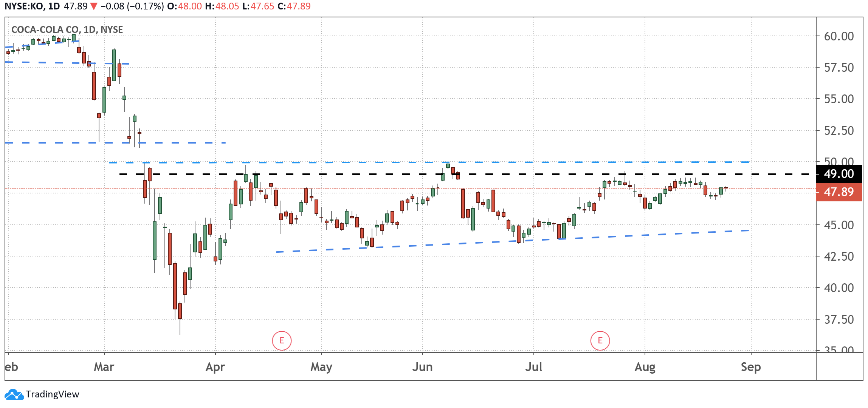Click the COCA-COLA CO, 1D, NYSE chart title
Screen dimensions: 868x408
67,29
